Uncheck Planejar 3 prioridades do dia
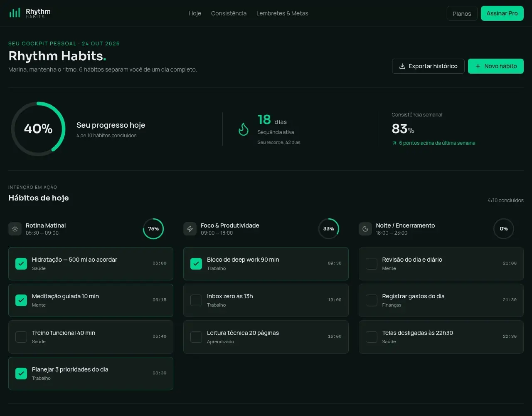This screenshot has width=532, height=416. [21, 374]
